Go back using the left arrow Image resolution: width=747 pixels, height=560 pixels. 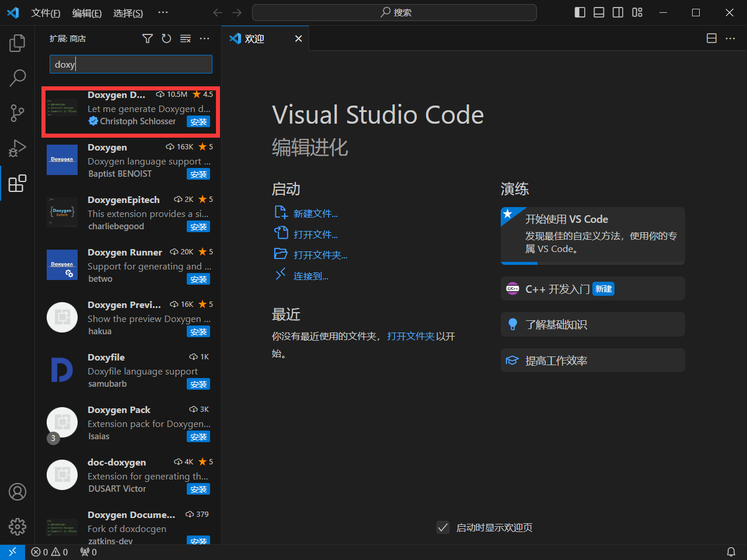pos(218,13)
